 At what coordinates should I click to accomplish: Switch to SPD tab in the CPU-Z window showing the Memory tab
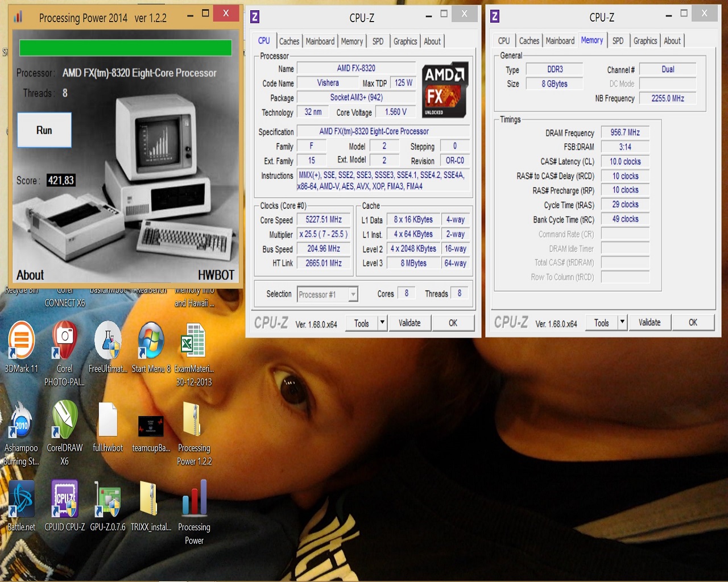tap(618, 41)
